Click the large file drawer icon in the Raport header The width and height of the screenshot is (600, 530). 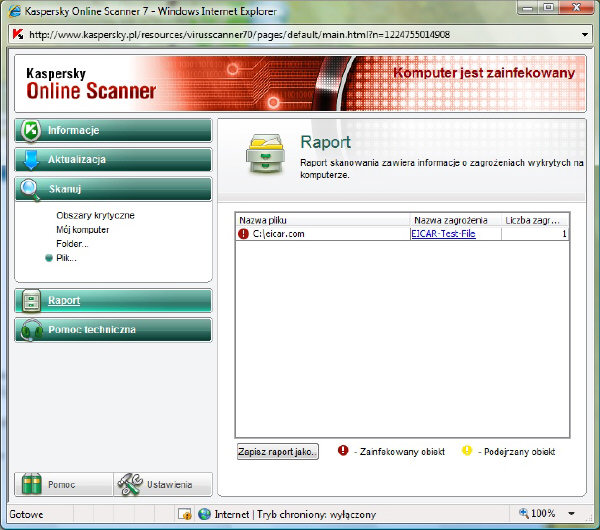click(265, 153)
